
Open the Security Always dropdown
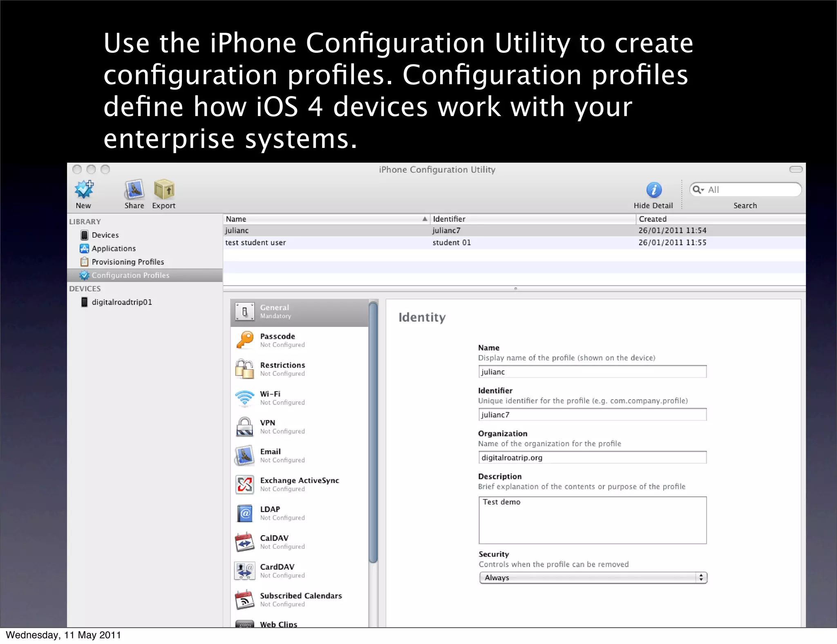pos(593,578)
